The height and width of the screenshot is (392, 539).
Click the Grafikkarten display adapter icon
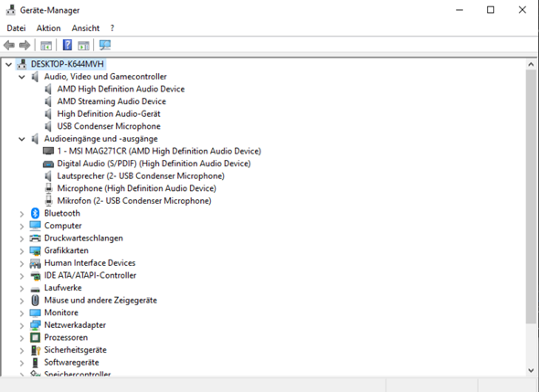click(x=35, y=250)
